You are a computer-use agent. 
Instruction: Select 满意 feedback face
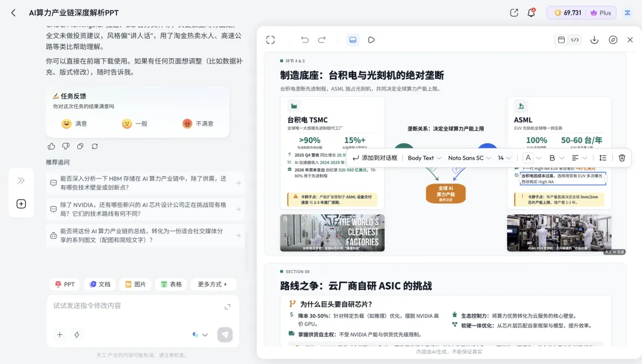coord(74,124)
